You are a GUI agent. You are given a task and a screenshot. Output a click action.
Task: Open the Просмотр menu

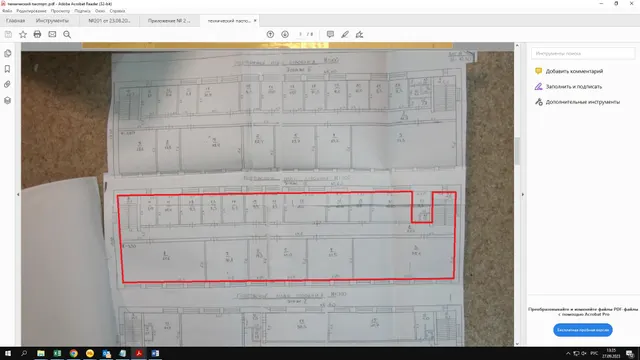tap(60, 11)
